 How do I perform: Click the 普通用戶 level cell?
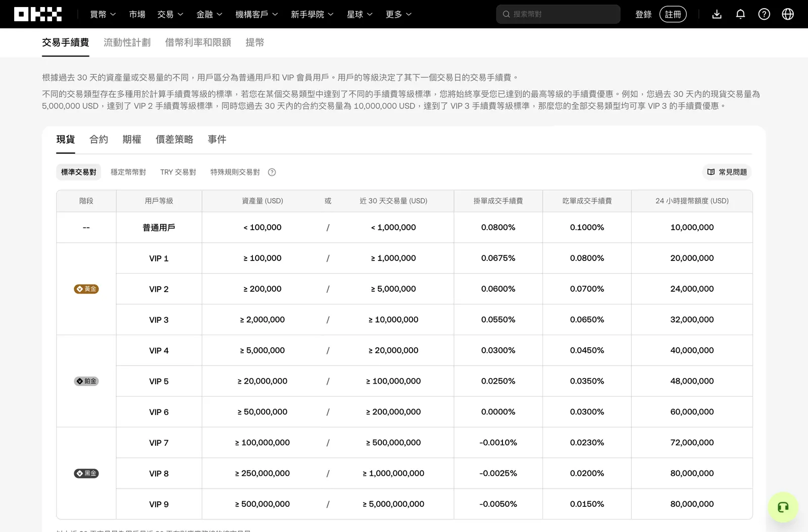159,228
